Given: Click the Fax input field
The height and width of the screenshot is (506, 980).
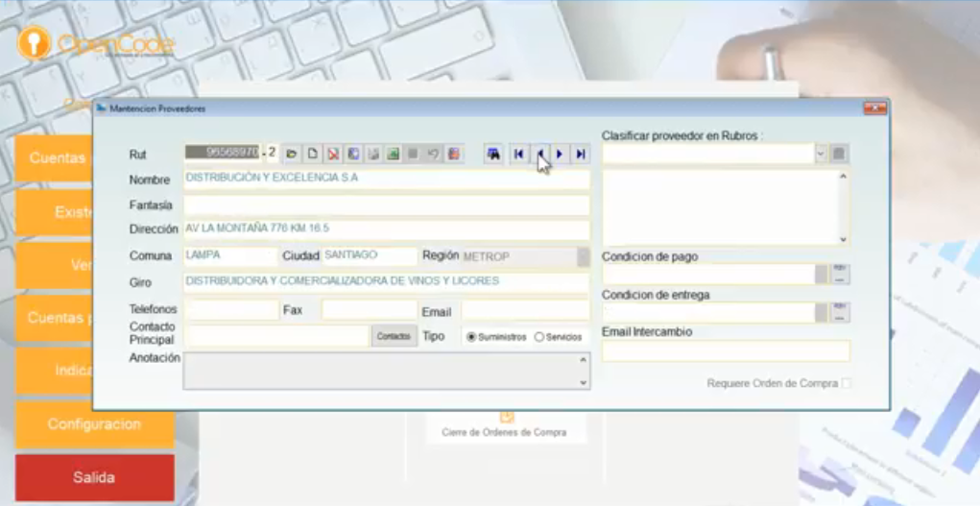Looking at the screenshot, I should (369, 309).
